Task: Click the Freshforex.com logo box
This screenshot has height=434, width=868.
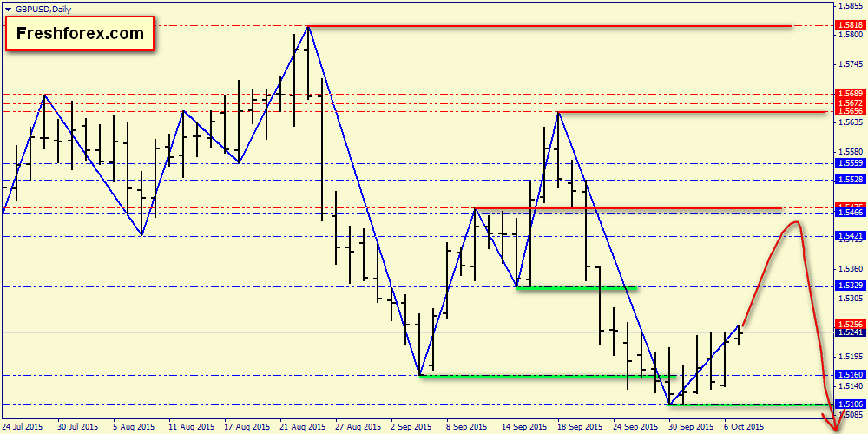Action: (80, 33)
